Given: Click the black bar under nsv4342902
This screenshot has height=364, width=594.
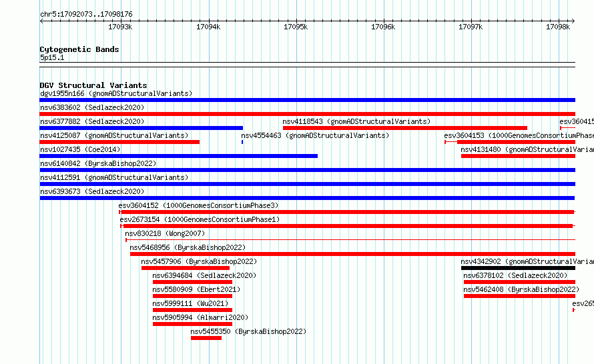Looking at the screenshot, I should coord(518,268).
